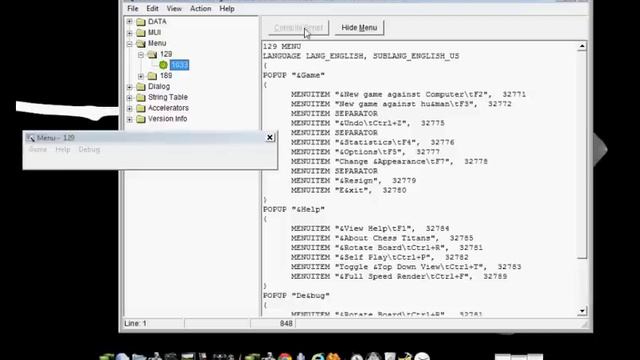This screenshot has width=640, height=360.
Task: Select the Dialog tree label
Action: pos(159,87)
